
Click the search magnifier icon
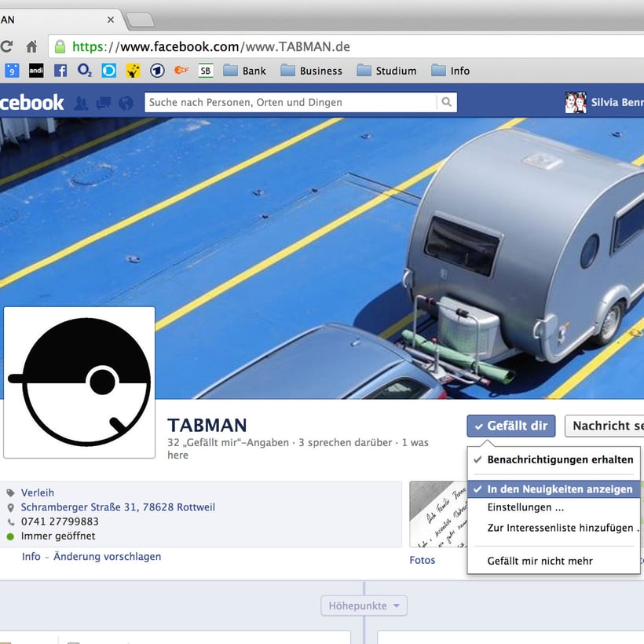[447, 103]
